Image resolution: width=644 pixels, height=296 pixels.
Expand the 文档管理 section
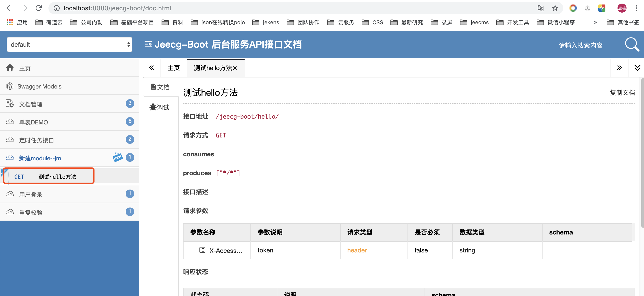[x=70, y=104]
